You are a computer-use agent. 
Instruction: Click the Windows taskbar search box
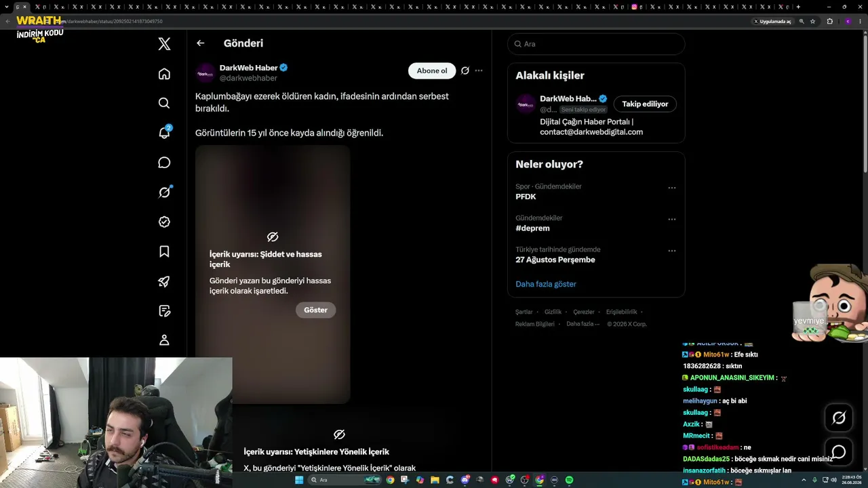pos(344,480)
